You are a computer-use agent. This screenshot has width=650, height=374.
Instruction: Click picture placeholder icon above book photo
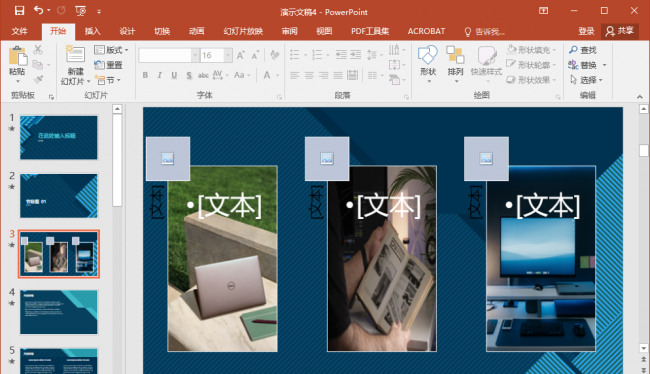pos(327,158)
